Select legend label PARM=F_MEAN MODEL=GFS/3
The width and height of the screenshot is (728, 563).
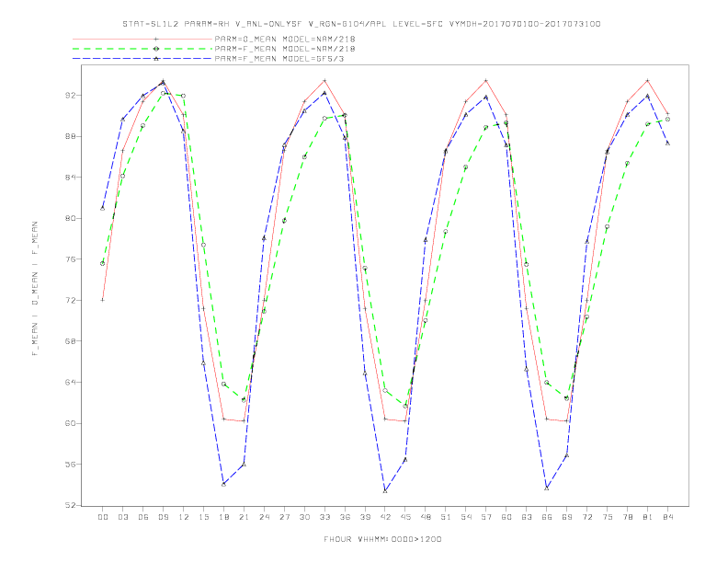279,59
